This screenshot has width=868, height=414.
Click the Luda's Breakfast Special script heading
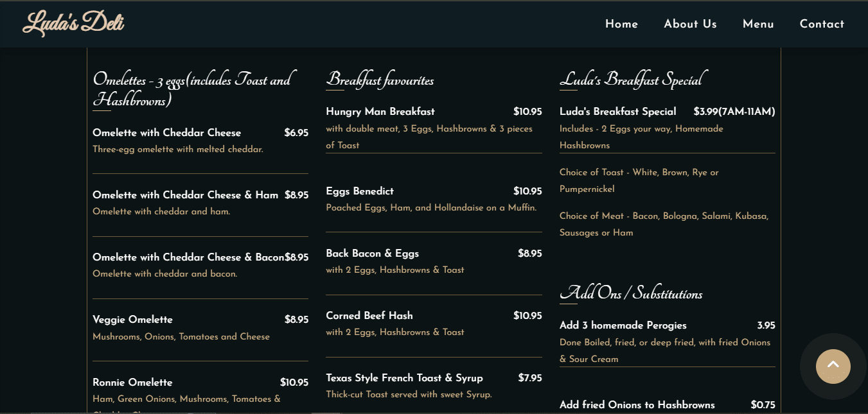tap(632, 80)
